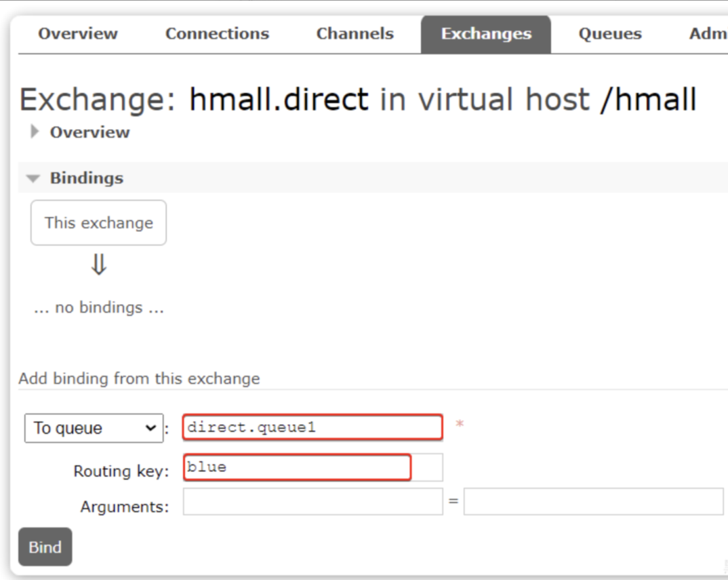Click the /hmall virtual host name

tap(648, 99)
